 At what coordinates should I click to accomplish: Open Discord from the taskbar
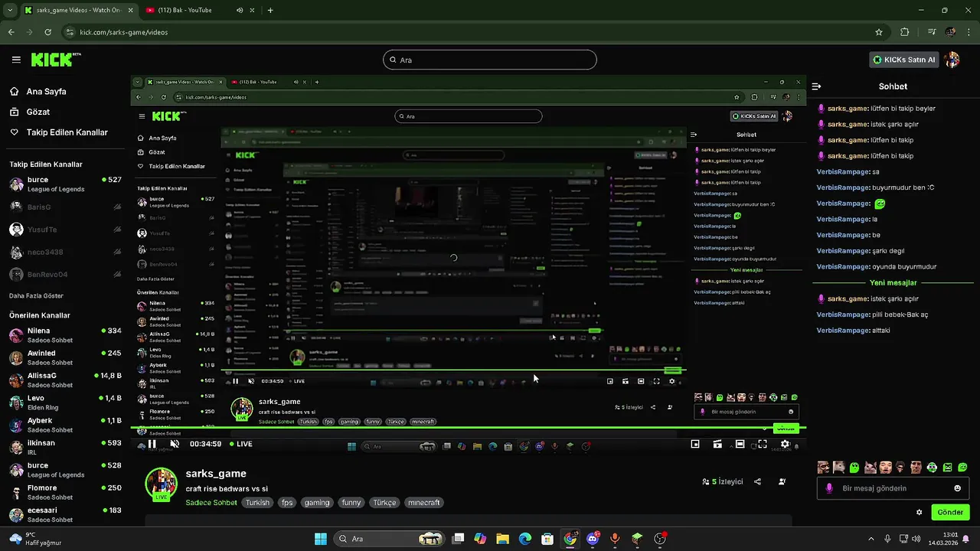point(593,539)
